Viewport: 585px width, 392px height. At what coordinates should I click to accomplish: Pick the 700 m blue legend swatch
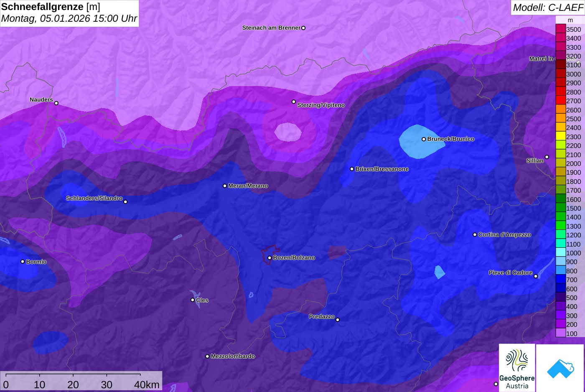(560, 280)
